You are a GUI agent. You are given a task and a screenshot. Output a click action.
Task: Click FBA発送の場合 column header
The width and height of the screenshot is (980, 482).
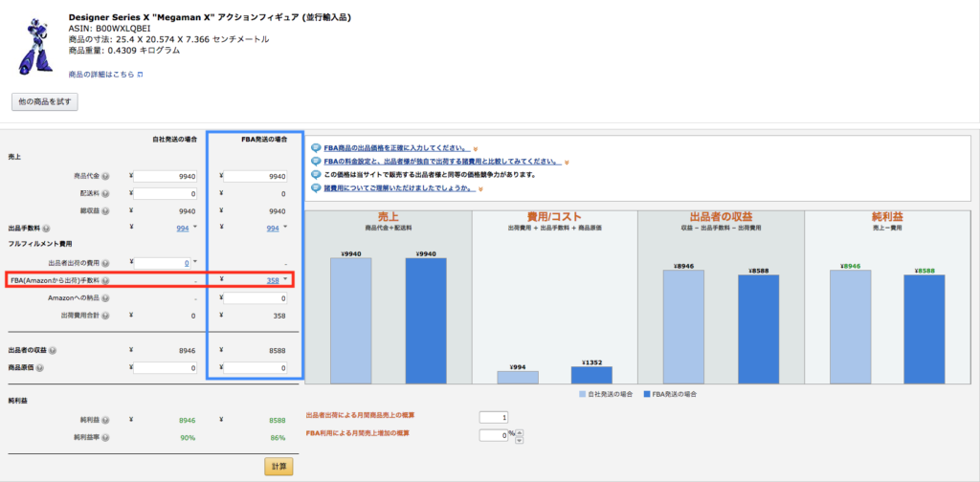(264, 140)
